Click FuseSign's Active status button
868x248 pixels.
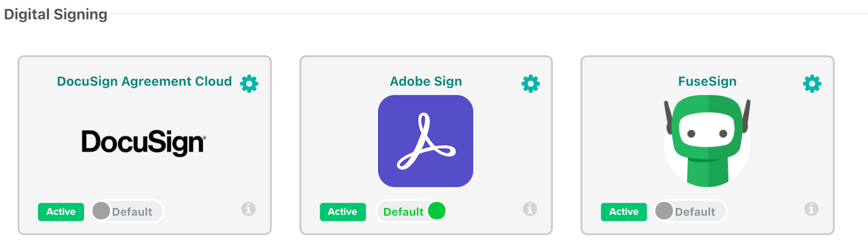tap(623, 212)
